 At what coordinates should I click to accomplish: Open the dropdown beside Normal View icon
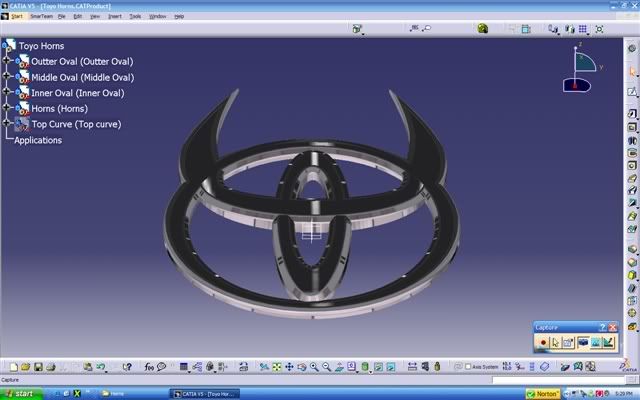pos(358,371)
